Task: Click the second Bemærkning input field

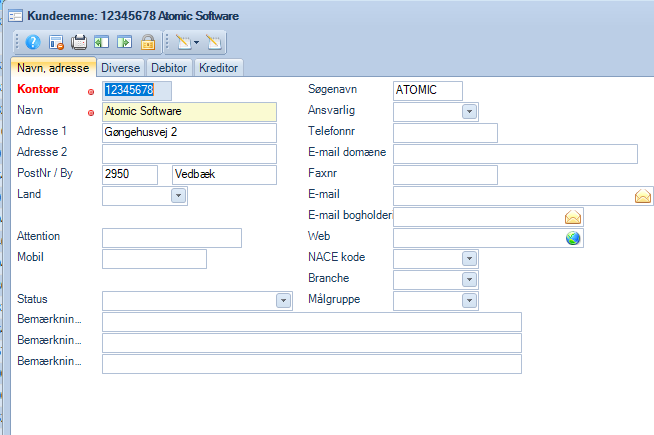Action: click(312, 343)
